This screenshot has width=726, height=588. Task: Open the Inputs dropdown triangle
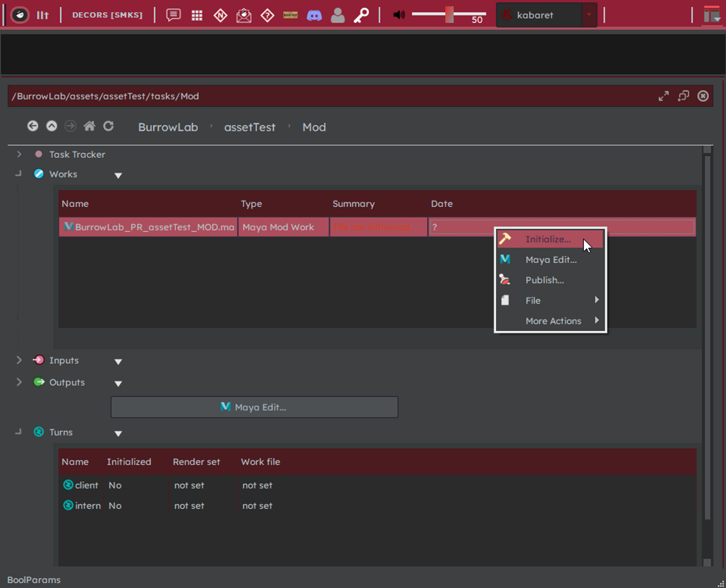(118, 362)
